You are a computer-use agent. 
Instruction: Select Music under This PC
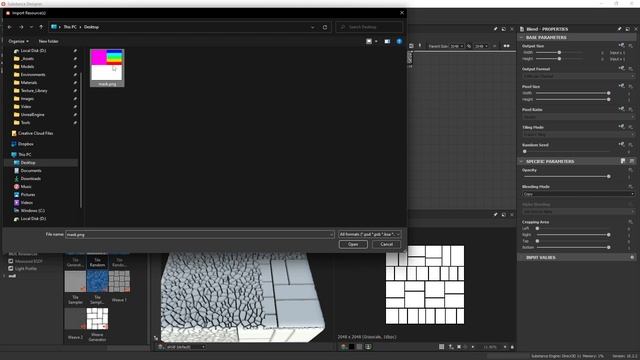26,187
